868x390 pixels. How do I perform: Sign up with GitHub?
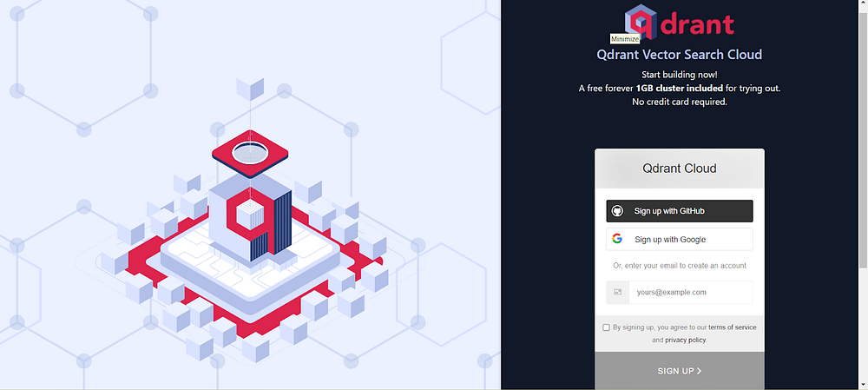680,211
